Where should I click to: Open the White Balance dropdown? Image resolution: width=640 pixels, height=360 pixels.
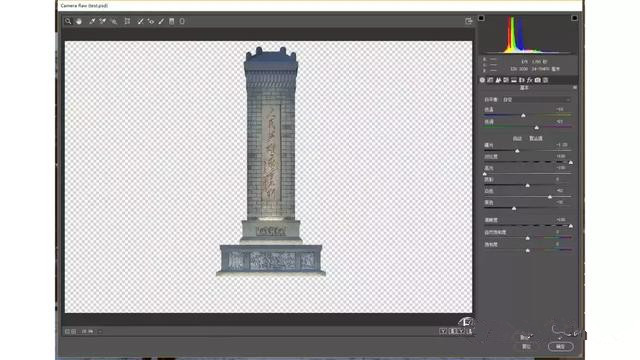click(x=536, y=100)
